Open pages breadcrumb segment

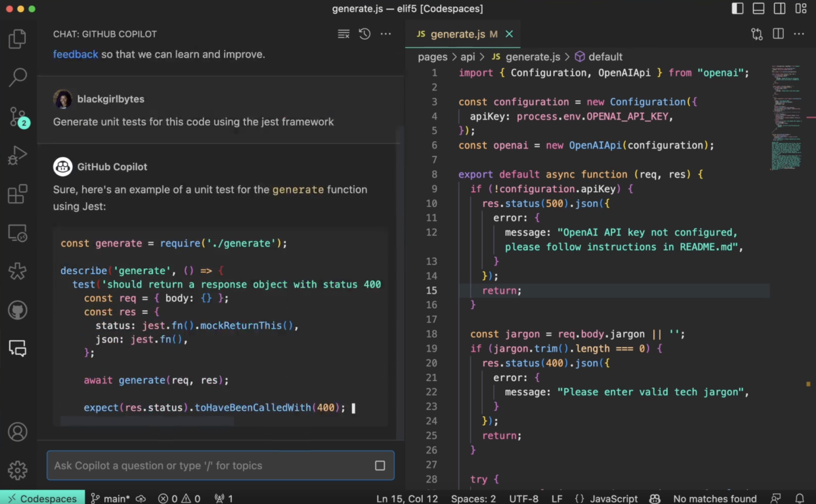432,57
